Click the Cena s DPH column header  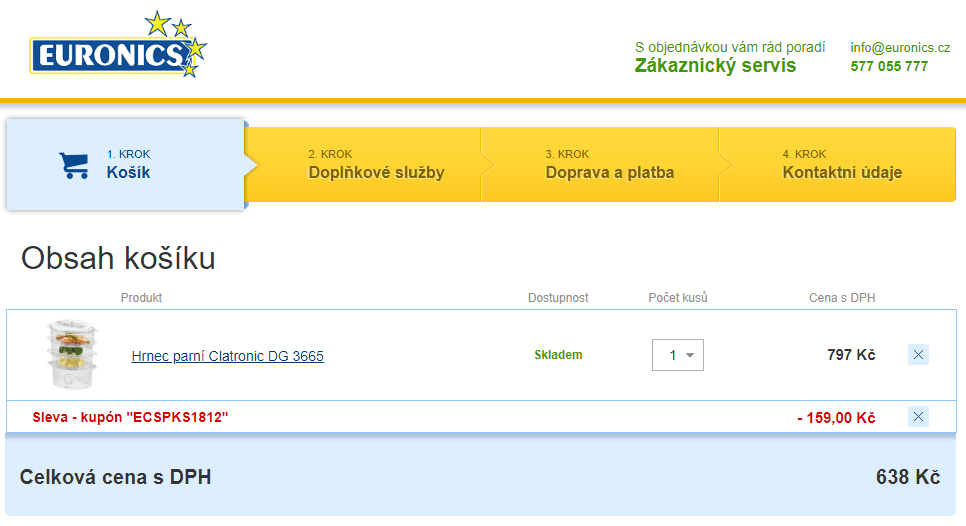(x=842, y=297)
